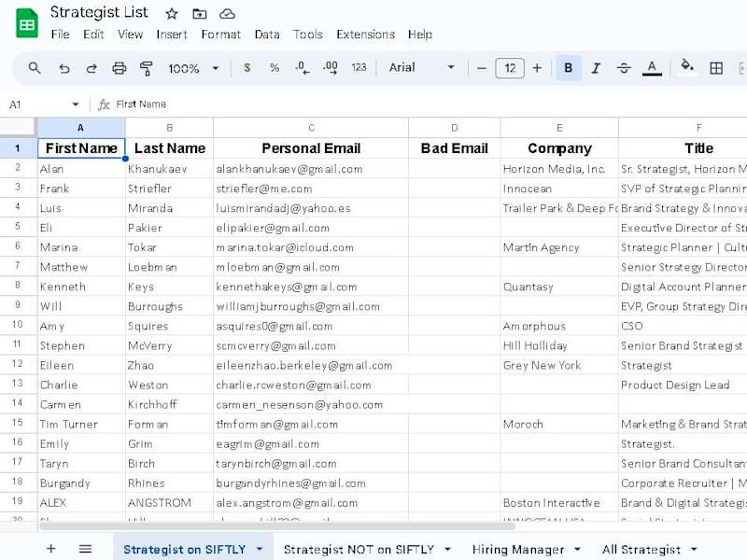
Task: Click the move to folder icon
Action: (199, 14)
